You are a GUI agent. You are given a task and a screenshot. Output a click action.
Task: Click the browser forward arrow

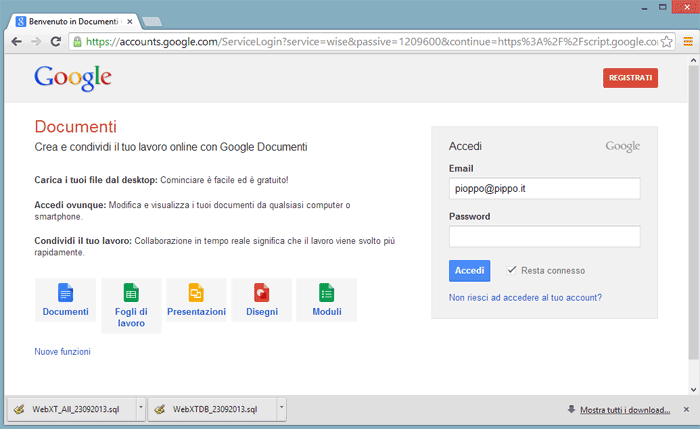pyautogui.click(x=36, y=42)
